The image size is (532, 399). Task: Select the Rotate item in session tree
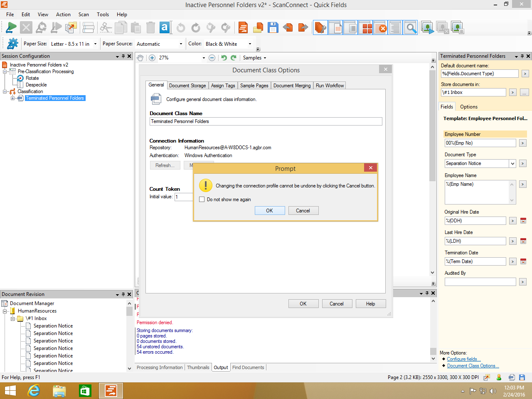(32, 78)
